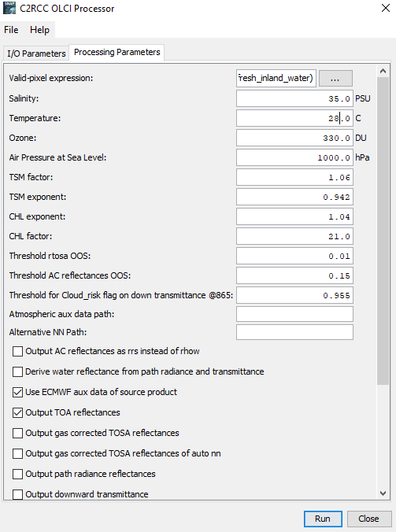Click the TSM factor field

click(x=294, y=177)
